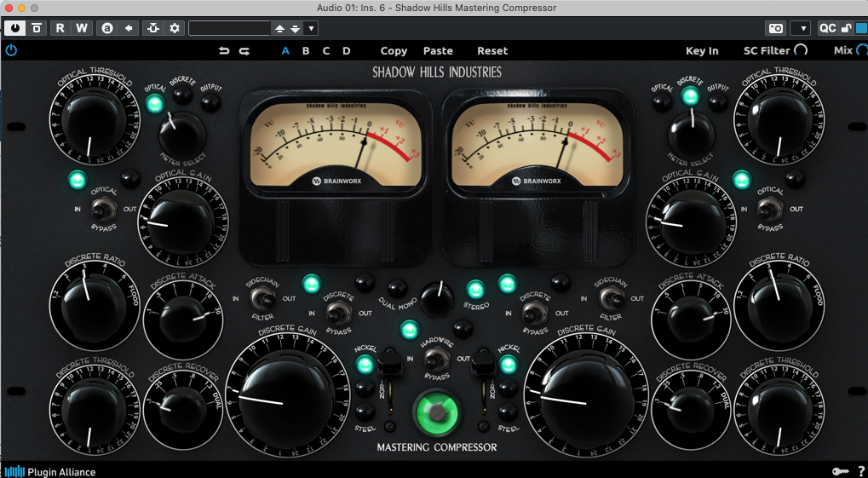Screen dimensions: 868x478
Task: Load next preset with down arrow
Action: pos(295,28)
